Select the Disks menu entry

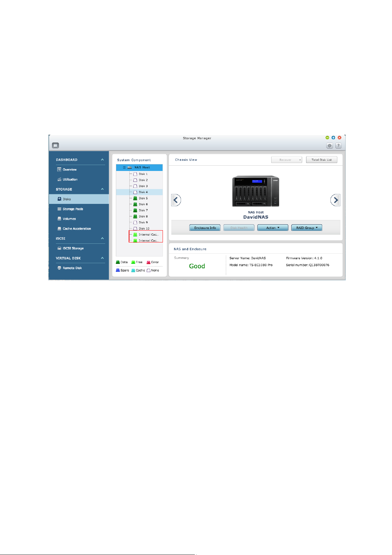(x=79, y=199)
